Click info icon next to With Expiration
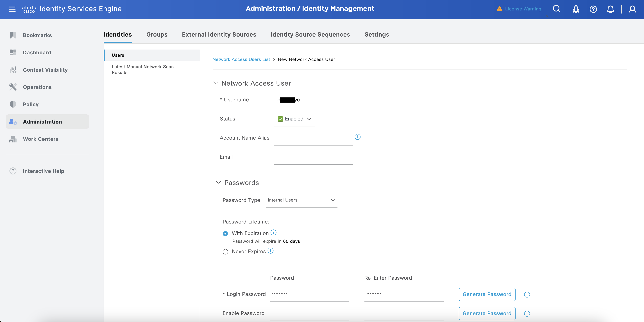This screenshot has height=322, width=644. point(273,232)
